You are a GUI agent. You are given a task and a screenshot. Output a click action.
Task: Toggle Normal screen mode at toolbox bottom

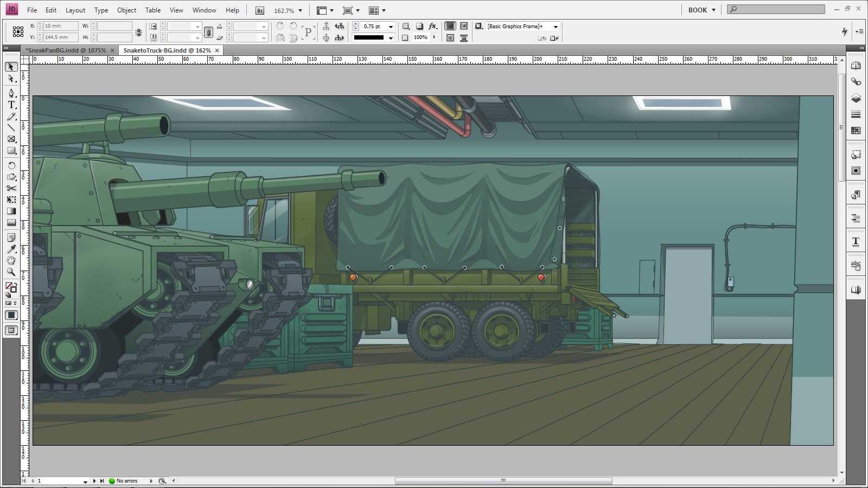(11, 330)
